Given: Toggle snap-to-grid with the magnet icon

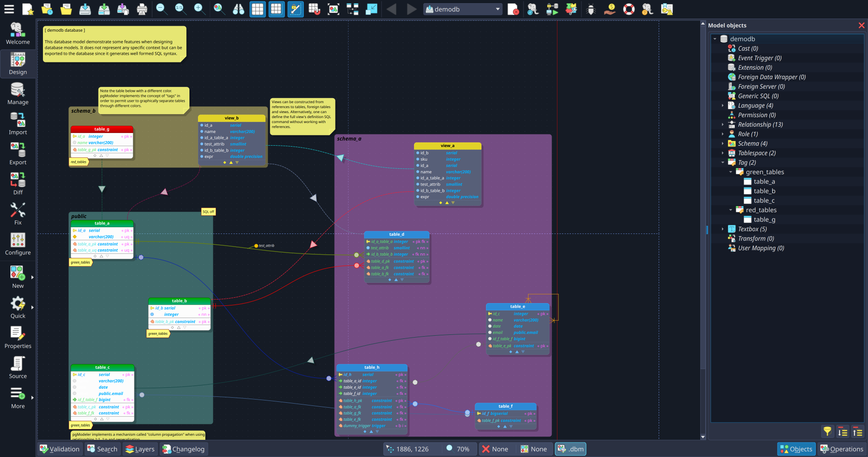Looking at the screenshot, I should (314, 9).
